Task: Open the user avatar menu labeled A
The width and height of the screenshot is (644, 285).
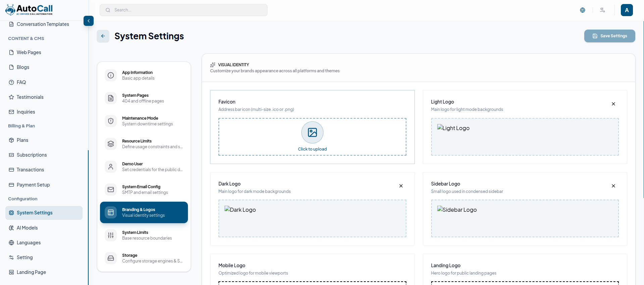Action: tap(627, 10)
